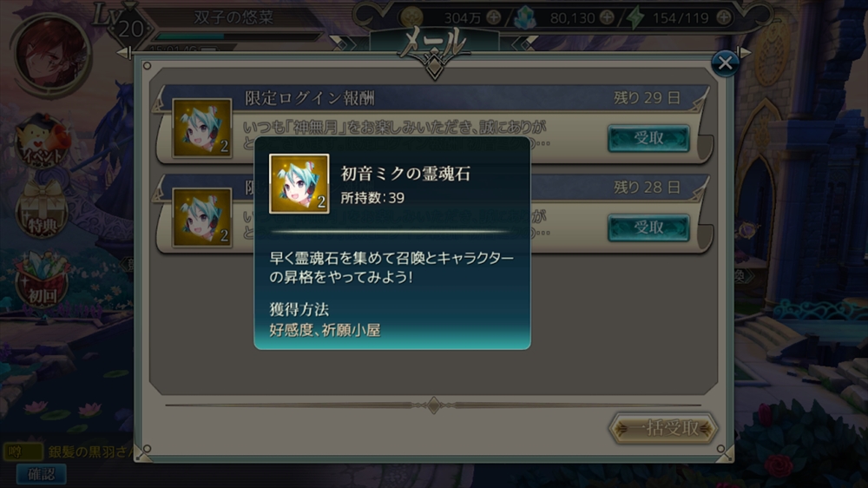Image resolution: width=868 pixels, height=488 pixels.
Task: Add stamina via plus next to 154/119
Action: click(723, 17)
